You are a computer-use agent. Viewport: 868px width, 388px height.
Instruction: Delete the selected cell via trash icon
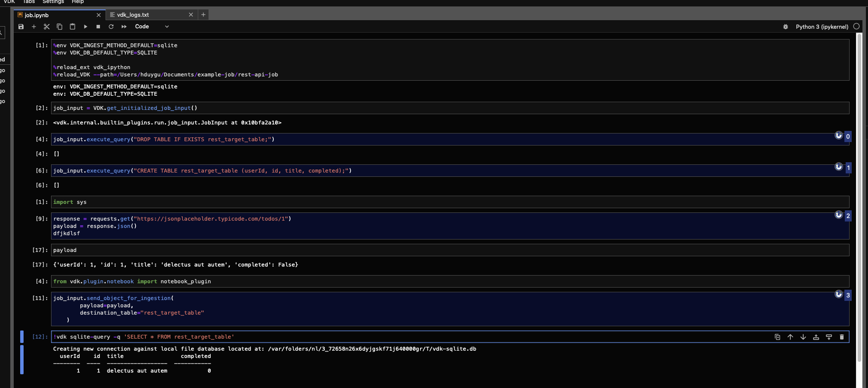[x=842, y=337]
